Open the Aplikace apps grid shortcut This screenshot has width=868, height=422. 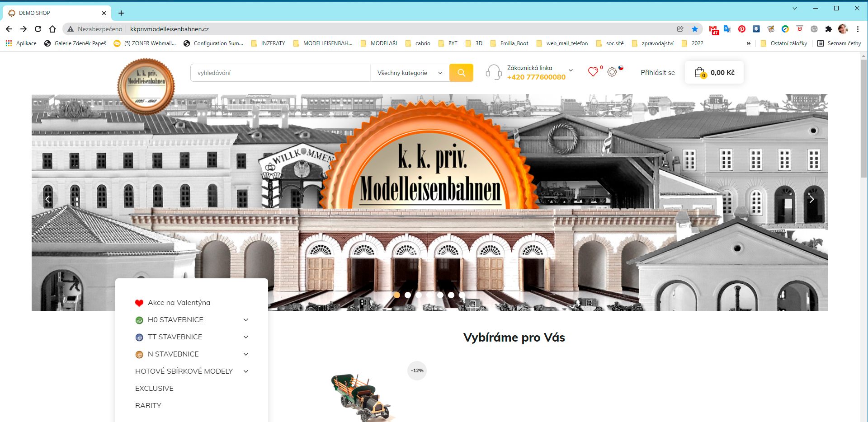tap(21, 43)
